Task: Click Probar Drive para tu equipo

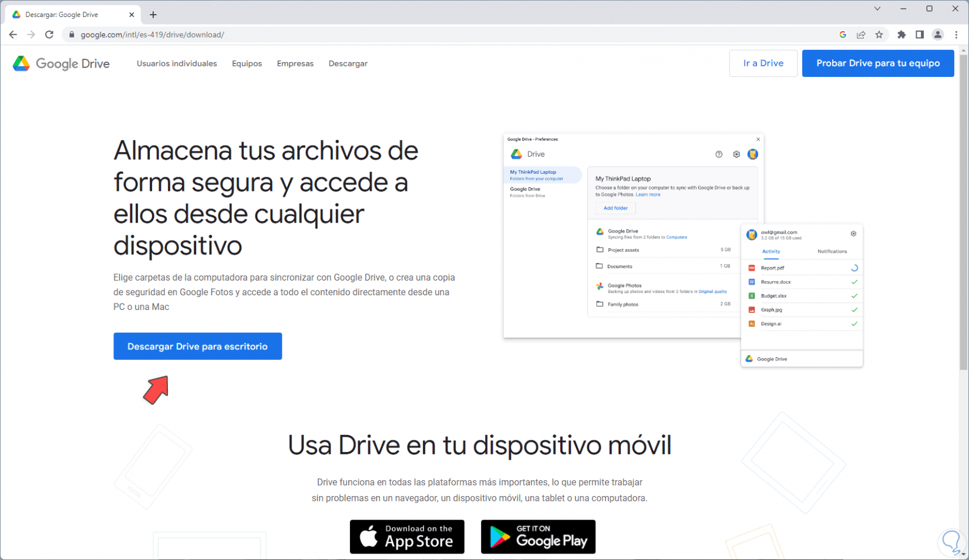Action: tap(878, 63)
